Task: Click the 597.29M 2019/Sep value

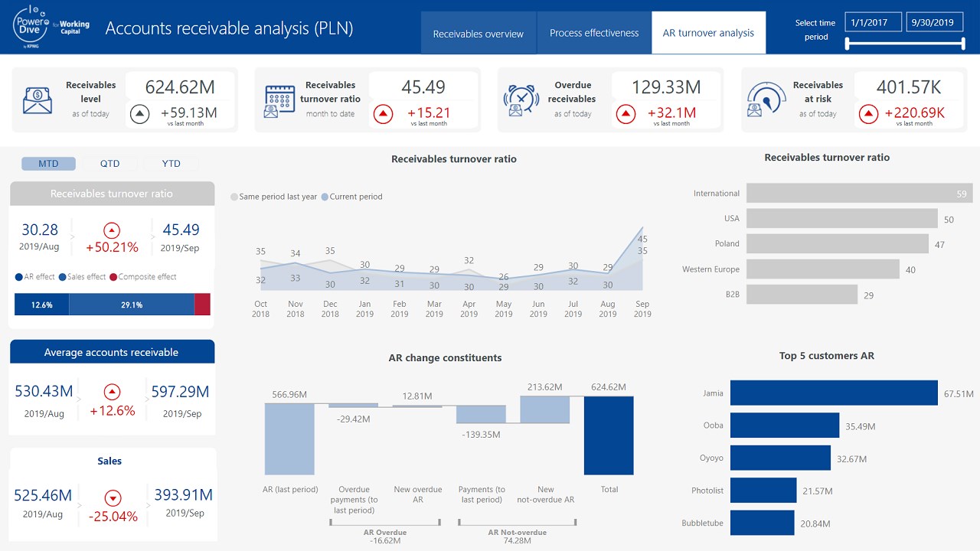Action: (181, 391)
